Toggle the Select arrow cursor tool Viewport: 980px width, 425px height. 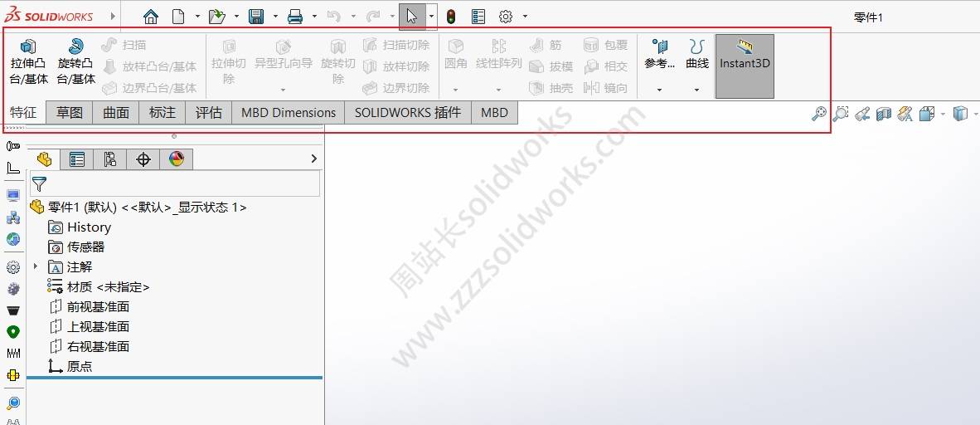(x=412, y=16)
